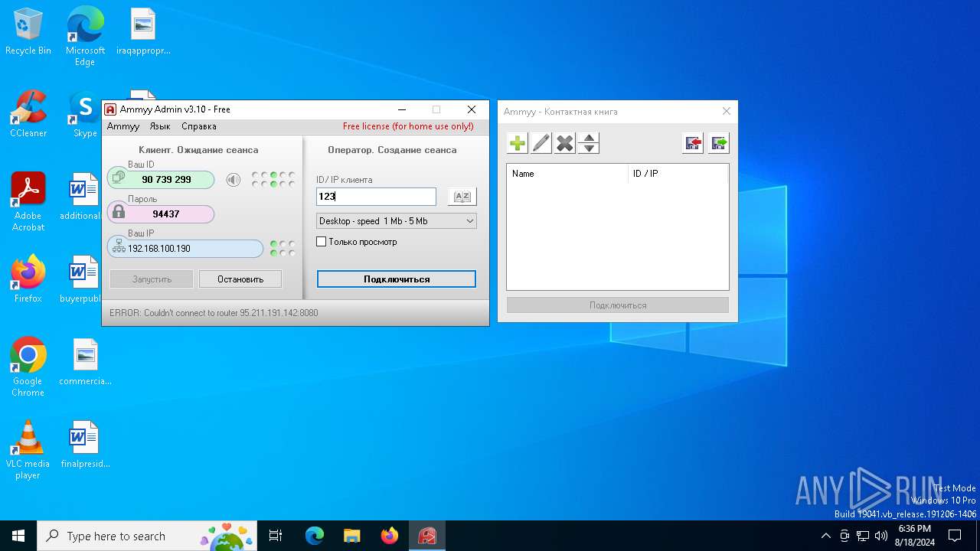Screen dimensions: 980x551
Task: Click into the ID/IP клиента input field
Action: [376, 197]
